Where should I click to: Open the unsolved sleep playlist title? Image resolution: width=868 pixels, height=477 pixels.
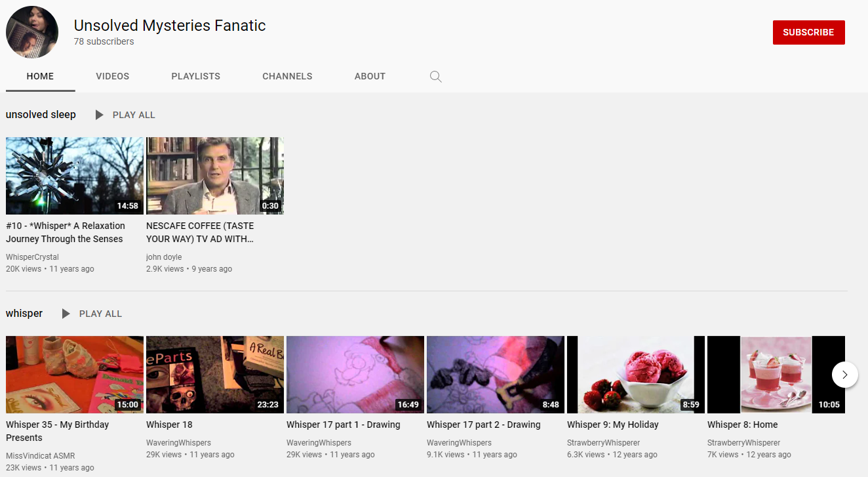pos(41,114)
